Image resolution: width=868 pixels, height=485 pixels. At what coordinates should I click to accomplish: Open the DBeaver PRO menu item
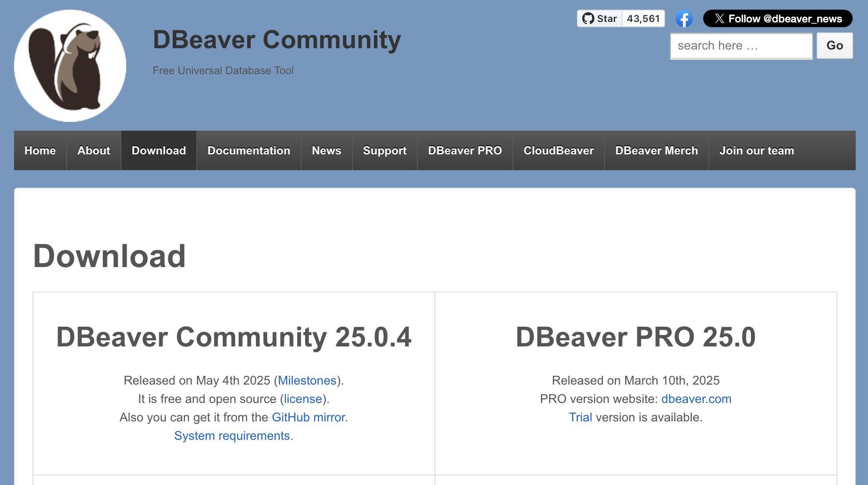coord(465,150)
